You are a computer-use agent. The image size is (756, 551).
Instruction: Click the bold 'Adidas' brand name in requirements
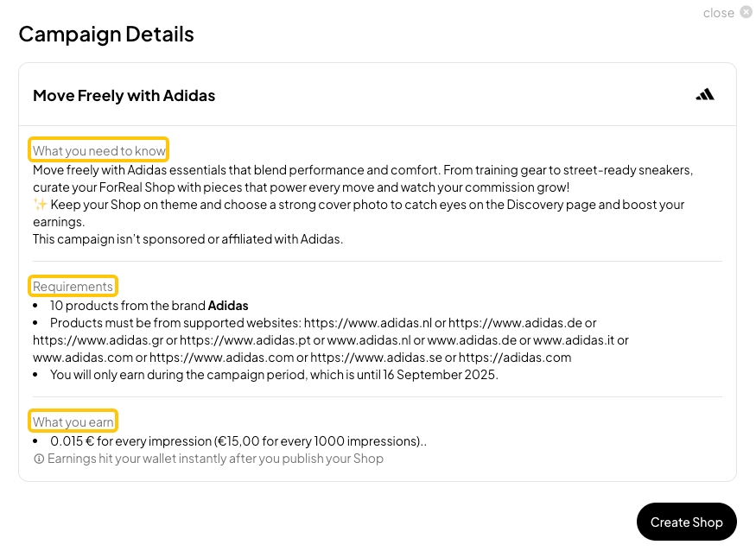point(228,305)
